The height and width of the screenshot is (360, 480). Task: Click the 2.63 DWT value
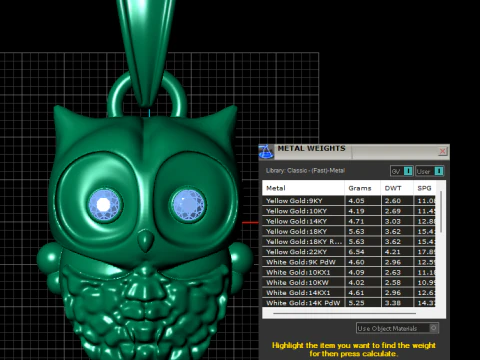(x=393, y=272)
